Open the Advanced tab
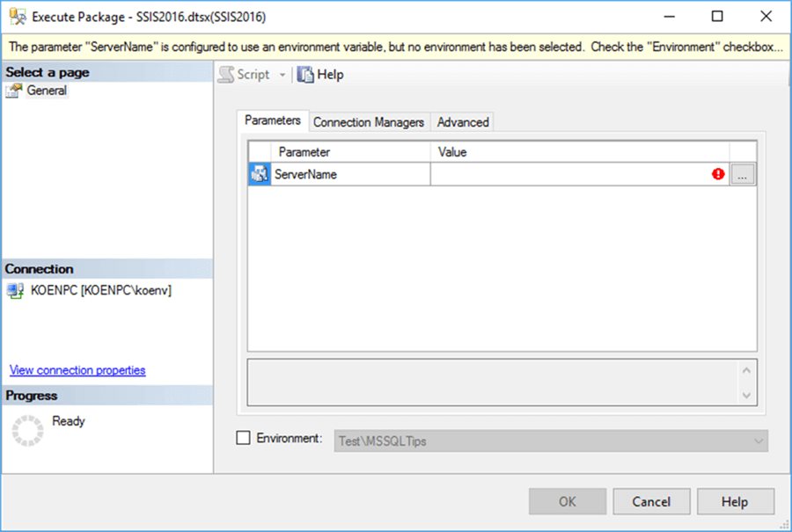 point(463,122)
